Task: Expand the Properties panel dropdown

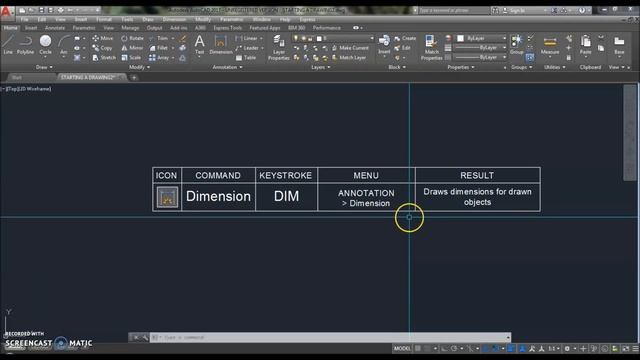Action: coord(461,67)
